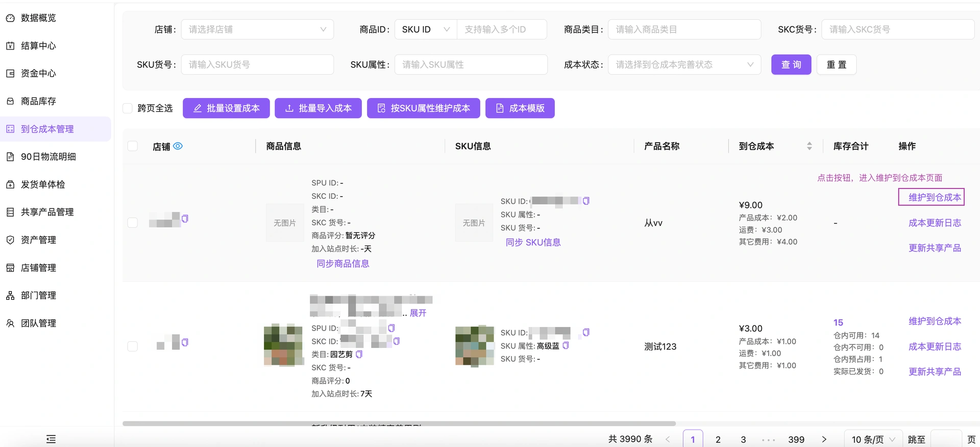This screenshot has width=980, height=447.
Task: Copy the 园艺剪 category text
Action: click(359, 354)
